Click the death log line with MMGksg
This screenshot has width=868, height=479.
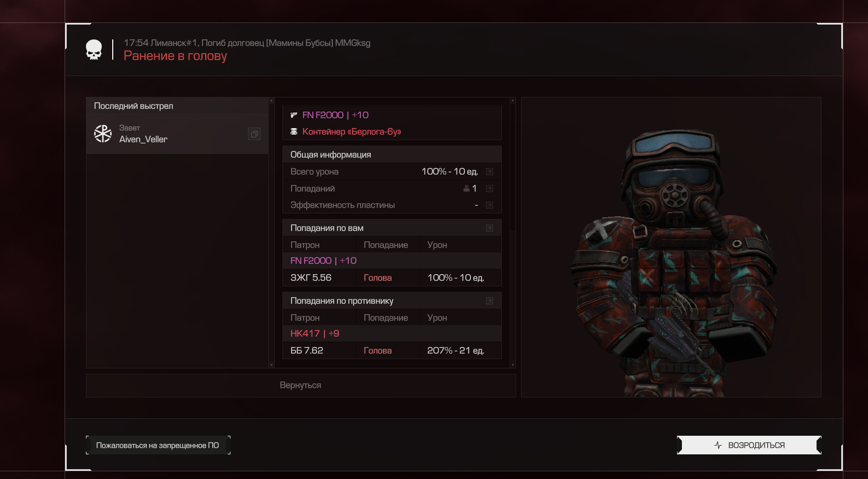pos(247,43)
